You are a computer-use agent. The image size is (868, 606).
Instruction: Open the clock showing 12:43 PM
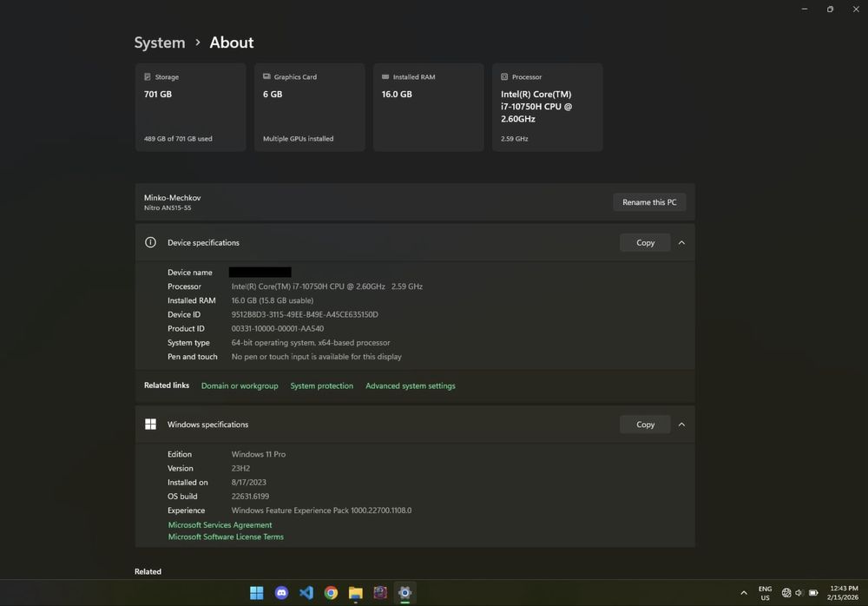tap(843, 593)
